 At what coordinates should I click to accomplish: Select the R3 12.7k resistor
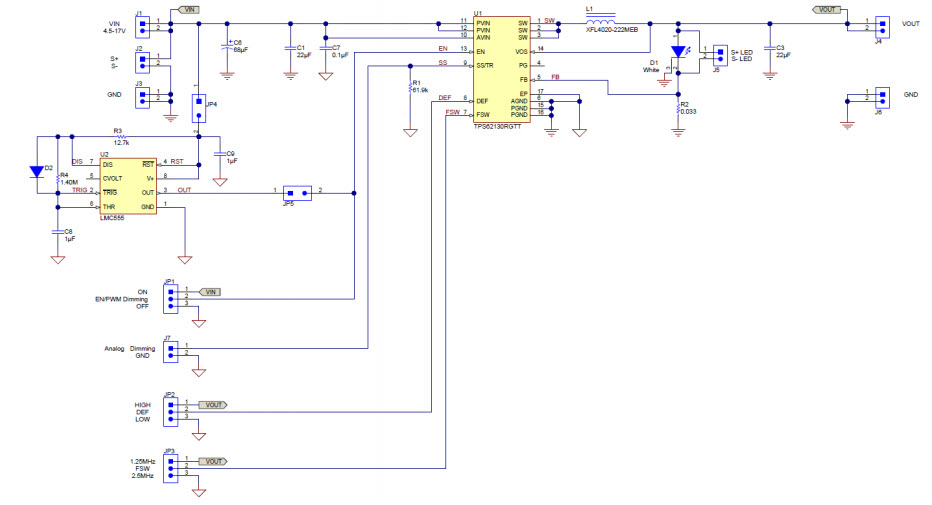coord(121,140)
